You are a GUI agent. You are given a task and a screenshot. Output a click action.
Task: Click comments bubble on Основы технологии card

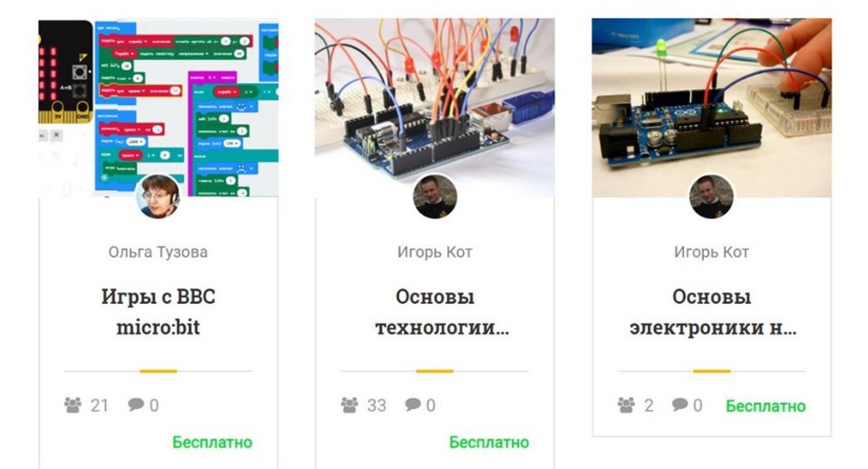(x=412, y=405)
